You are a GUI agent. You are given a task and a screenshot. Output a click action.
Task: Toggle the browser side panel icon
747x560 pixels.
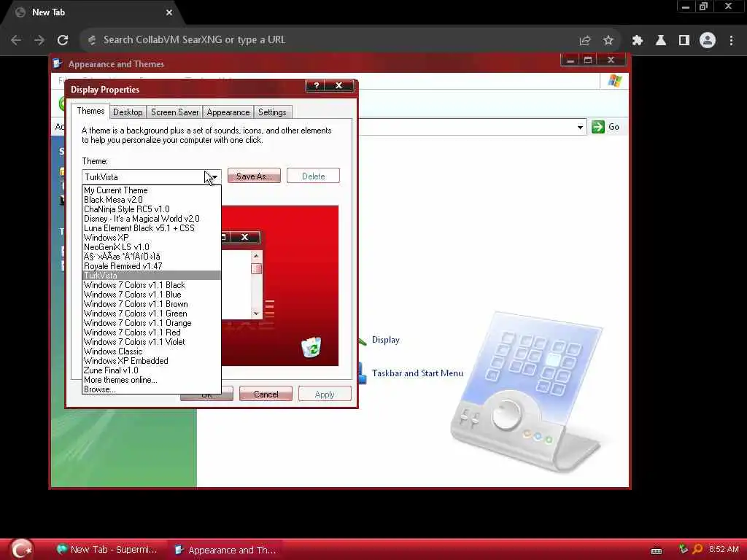click(684, 41)
